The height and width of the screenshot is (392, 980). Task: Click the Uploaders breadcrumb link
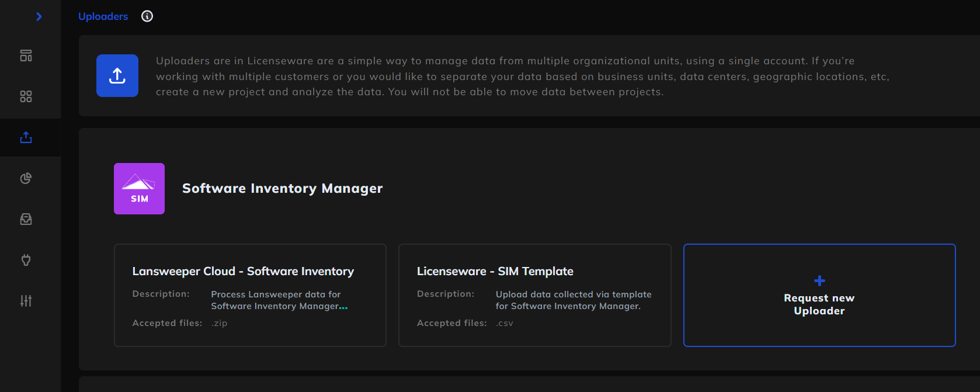click(x=103, y=16)
